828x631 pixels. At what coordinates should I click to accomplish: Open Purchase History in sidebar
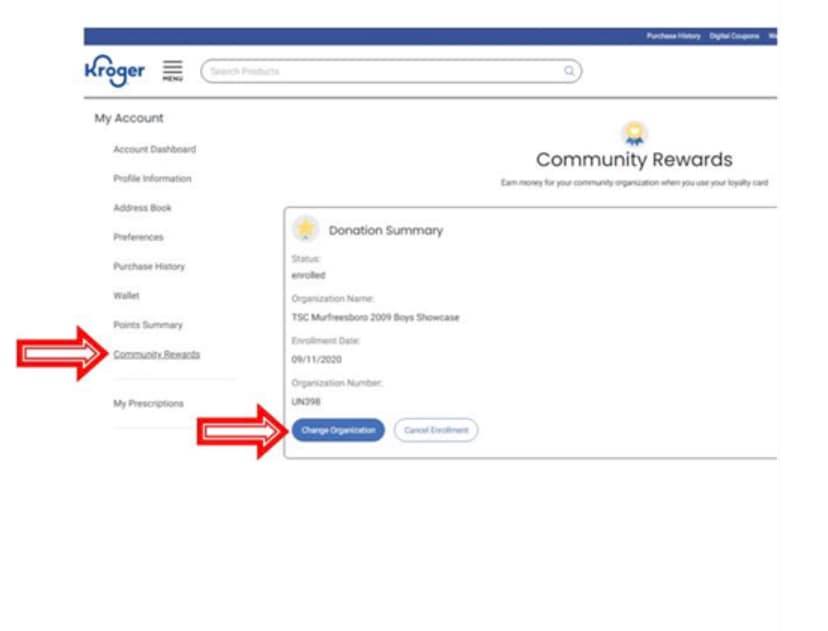[149, 266]
